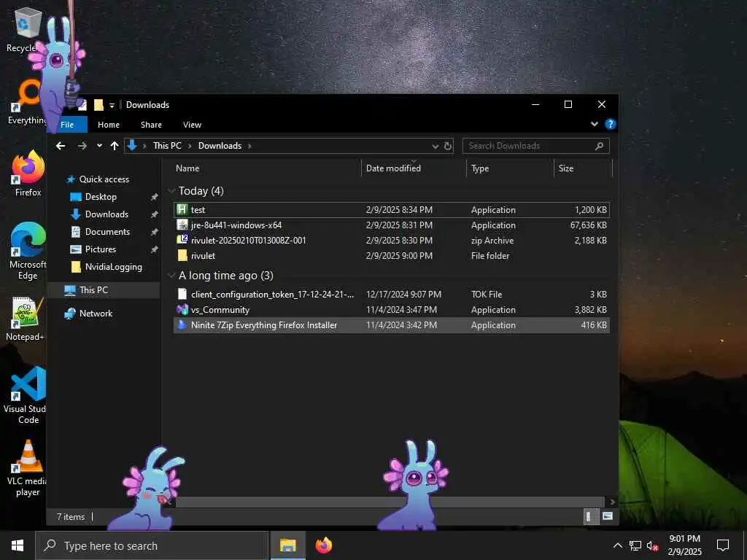Click the horizontal scrollbar in file list
This screenshot has width=747, height=560.
390,502
